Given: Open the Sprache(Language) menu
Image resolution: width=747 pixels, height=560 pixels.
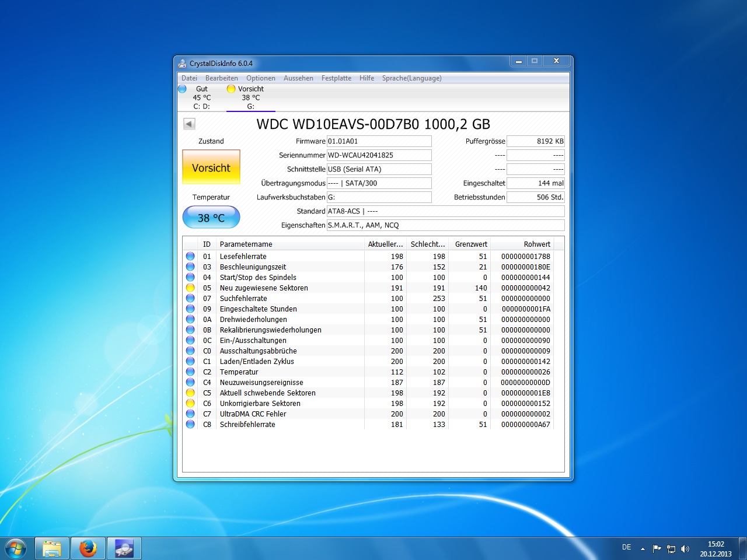Looking at the screenshot, I should pos(411,78).
